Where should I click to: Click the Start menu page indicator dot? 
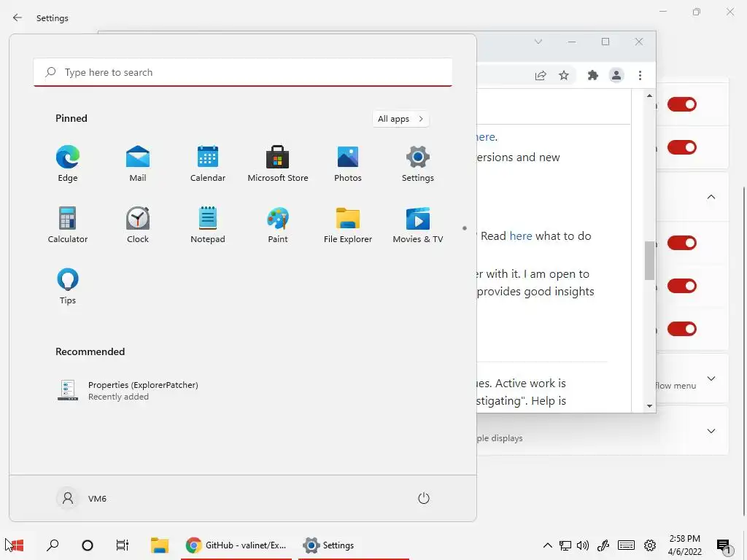coord(465,228)
